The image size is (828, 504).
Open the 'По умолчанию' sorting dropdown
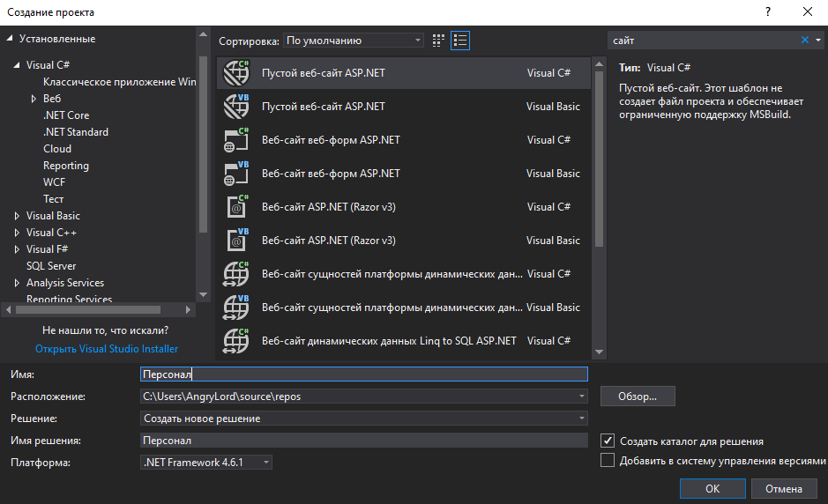[x=354, y=41]
